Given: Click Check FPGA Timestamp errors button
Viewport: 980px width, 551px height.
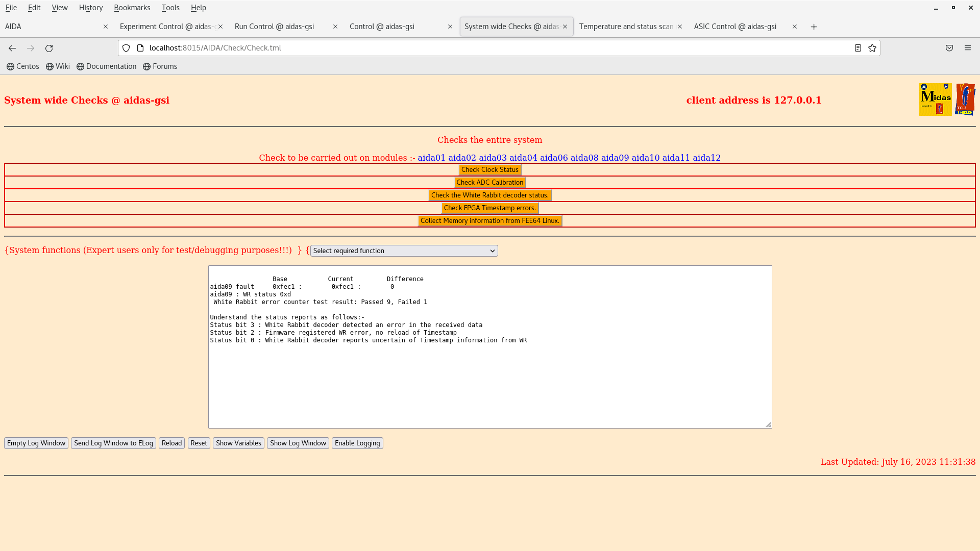Looking at the screenshot, I should pyautogui.click(x=489, y=208).
